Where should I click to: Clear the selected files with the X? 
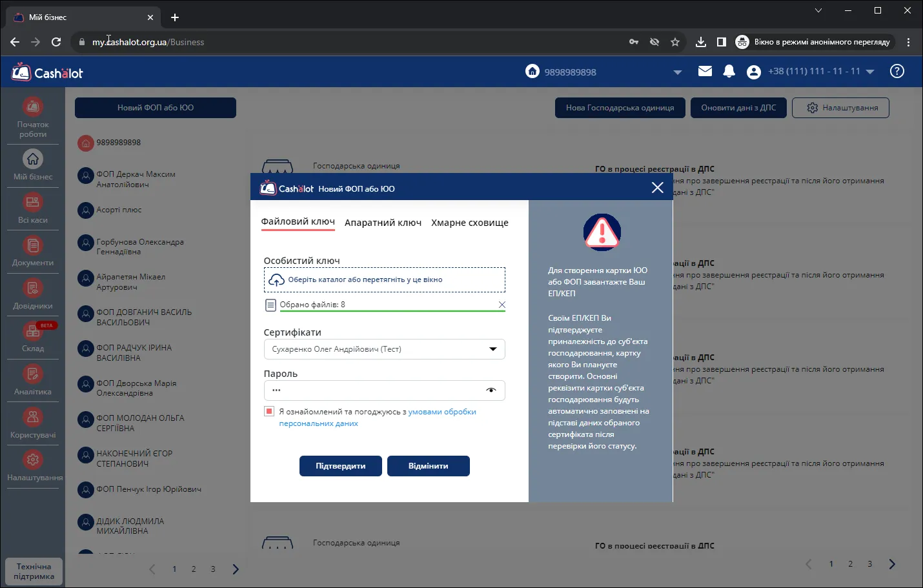pos(502,305)
